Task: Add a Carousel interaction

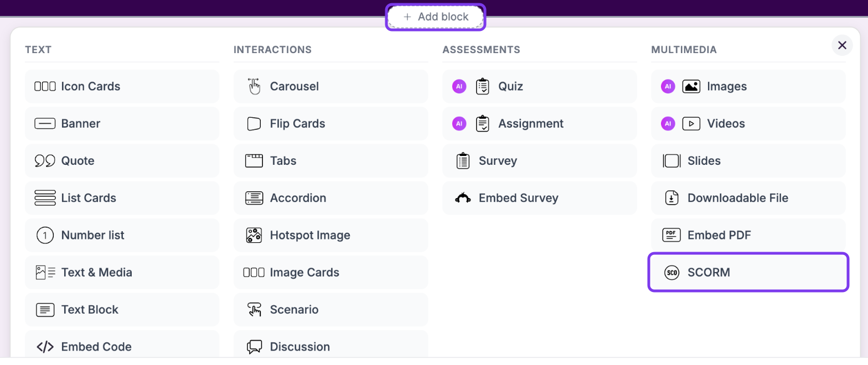Action: tap(331, 86)
